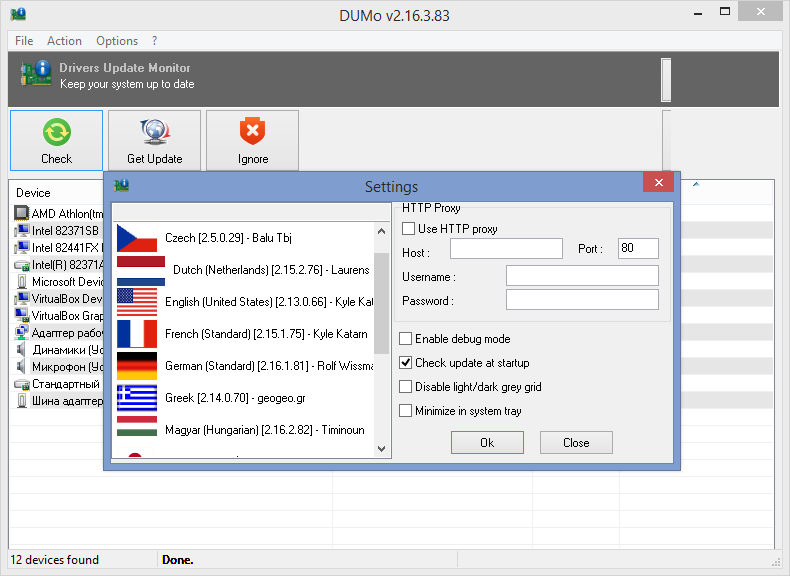Open the Options menu

117,41
